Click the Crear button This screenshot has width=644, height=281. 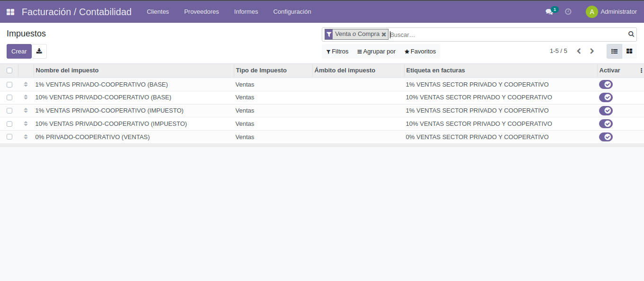click(x=19, y=51)
